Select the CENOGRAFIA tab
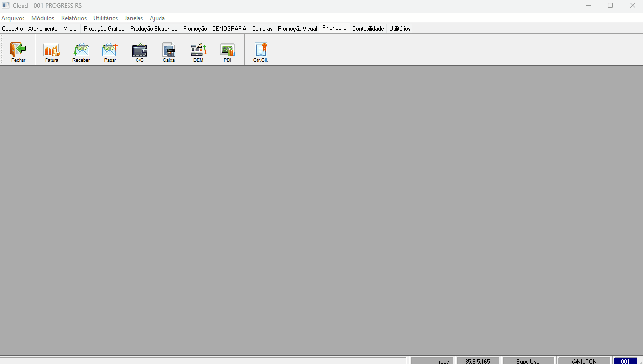This screenshot has width=643, height=364. click(x=229, y=29)
